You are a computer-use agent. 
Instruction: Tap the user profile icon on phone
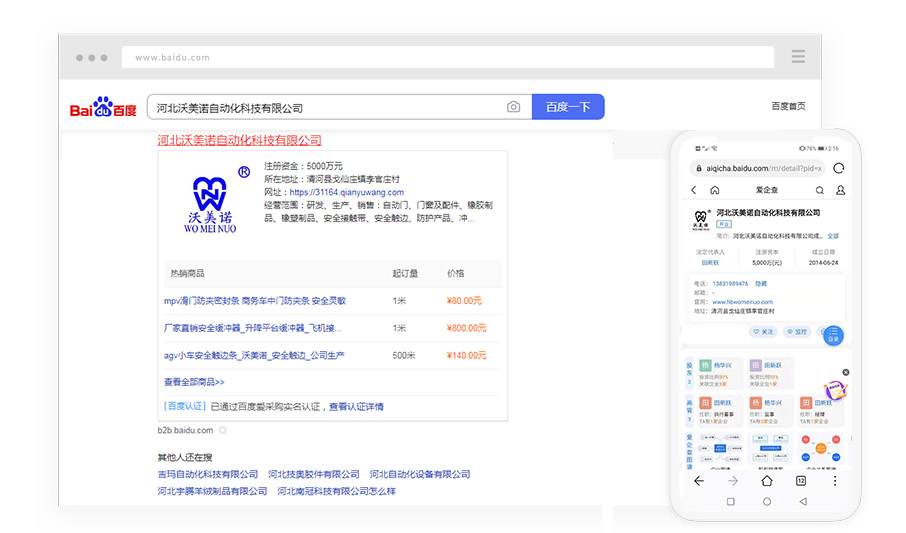click(840, 190)
